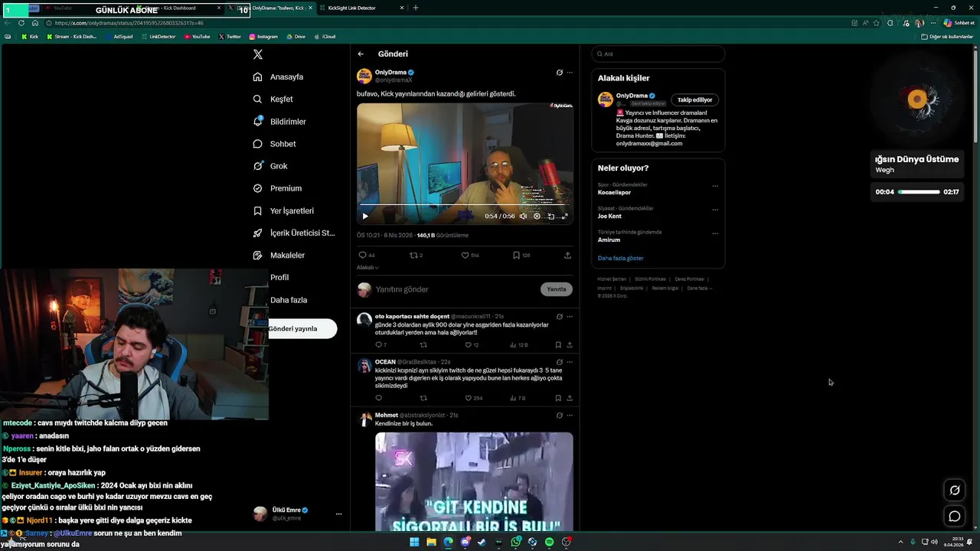This screenshot has width=980, height=551.
Task: Open Instagram bookmark
Action: coord(263,37)
